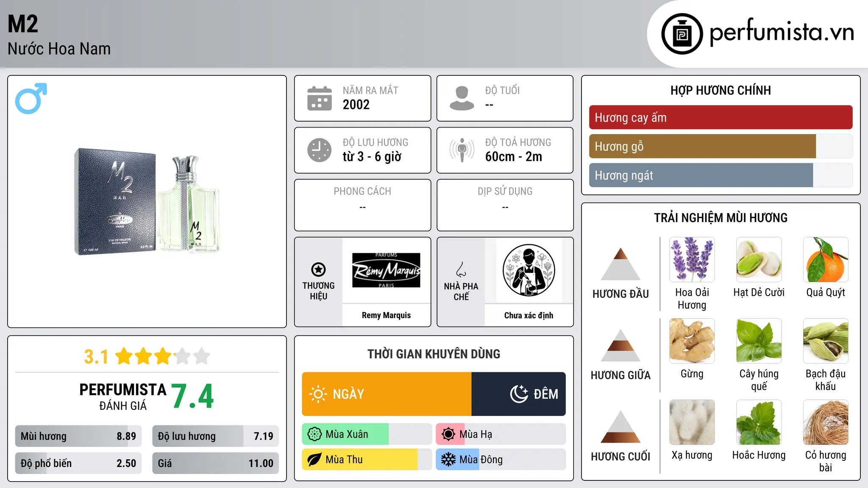
Task: Click the Hương Giữa pyramid icon
Action: tap(621, 345)
